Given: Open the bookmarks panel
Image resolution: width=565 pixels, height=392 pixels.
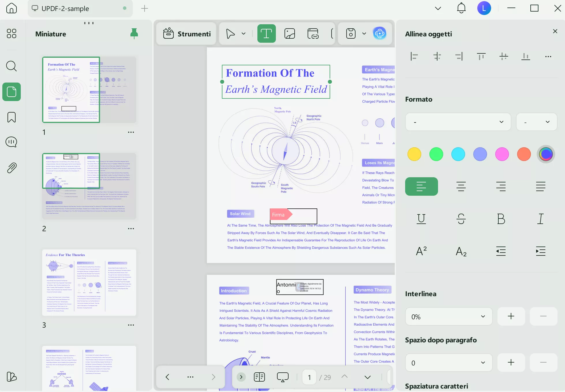Looking at the screenshot, I should [x=12, y=117].
